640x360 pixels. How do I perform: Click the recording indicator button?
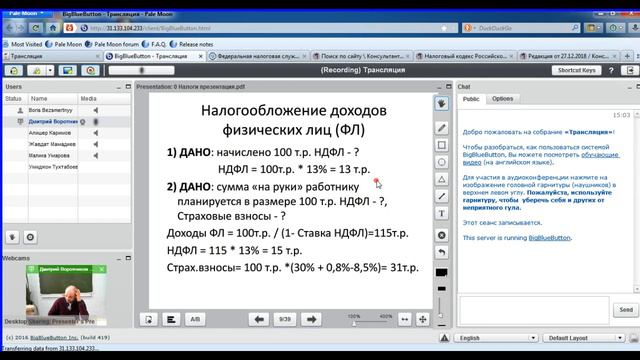pyautogui.click(x=90, y=71)
